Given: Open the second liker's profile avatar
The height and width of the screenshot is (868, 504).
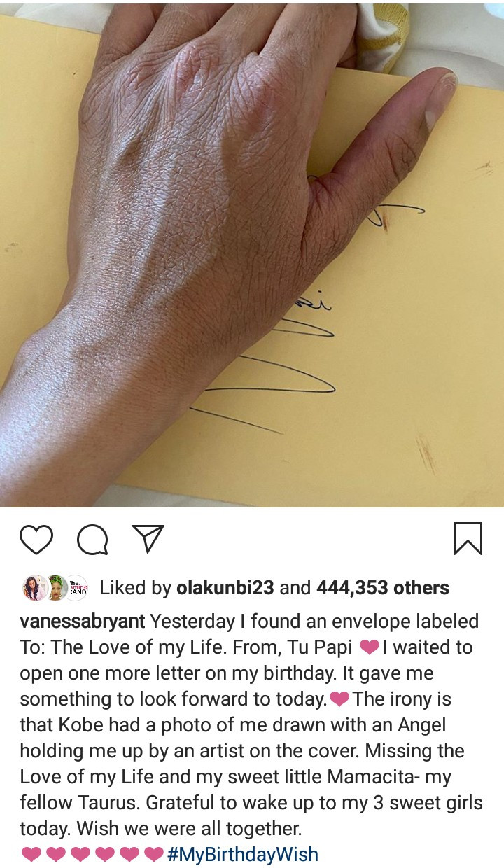Looking at the screenshot, I should pos(55,588).
